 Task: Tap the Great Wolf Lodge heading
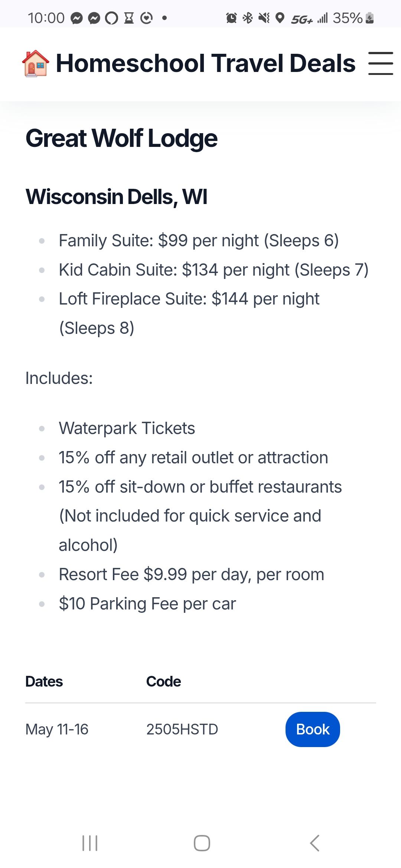tap(121, 138)
